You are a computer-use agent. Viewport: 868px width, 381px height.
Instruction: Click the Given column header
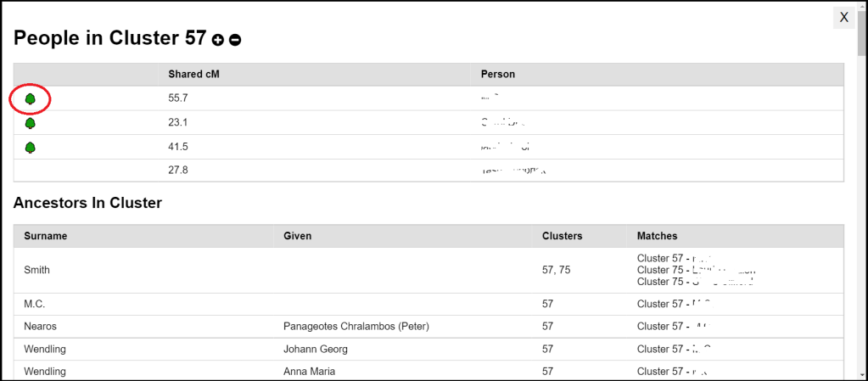(x=297, y=236)
